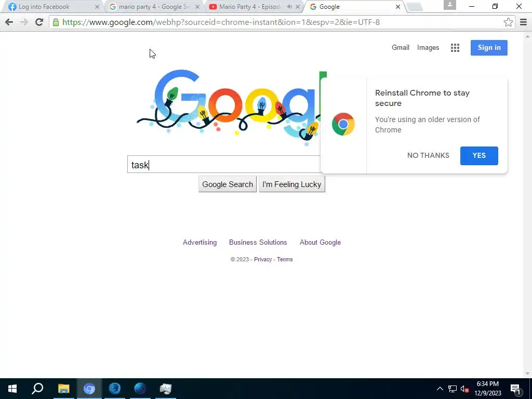Click the address bar URL

[221, 22]
